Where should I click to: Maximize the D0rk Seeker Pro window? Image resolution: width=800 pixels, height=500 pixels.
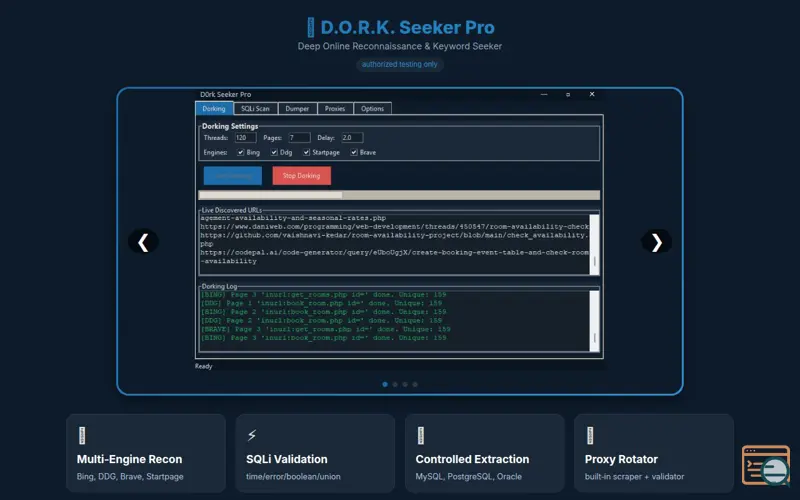[x=568, y=94]
